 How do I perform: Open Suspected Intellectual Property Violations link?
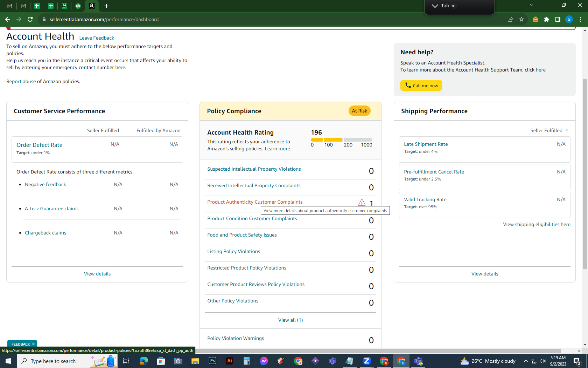254,169
